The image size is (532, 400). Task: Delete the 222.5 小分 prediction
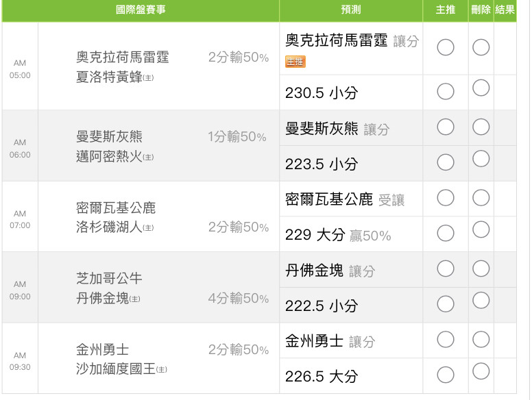pos(481,300)
